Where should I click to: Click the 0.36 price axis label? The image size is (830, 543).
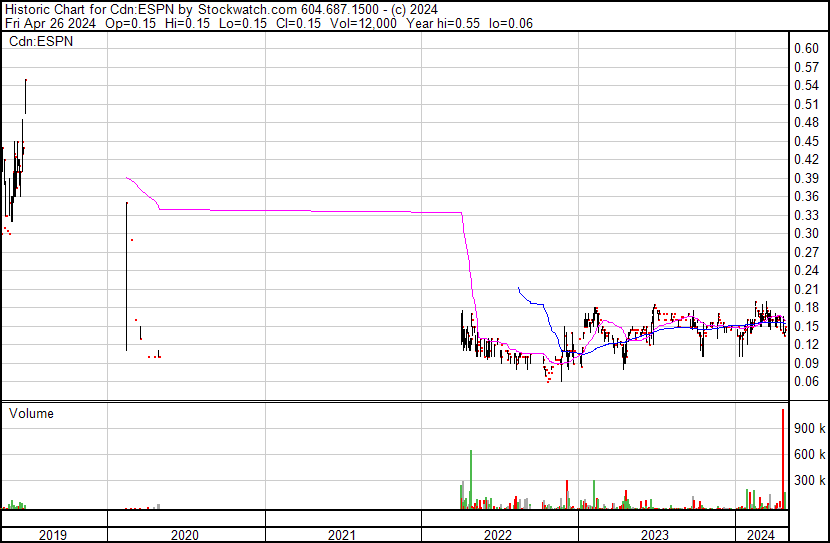coord(806,196)
